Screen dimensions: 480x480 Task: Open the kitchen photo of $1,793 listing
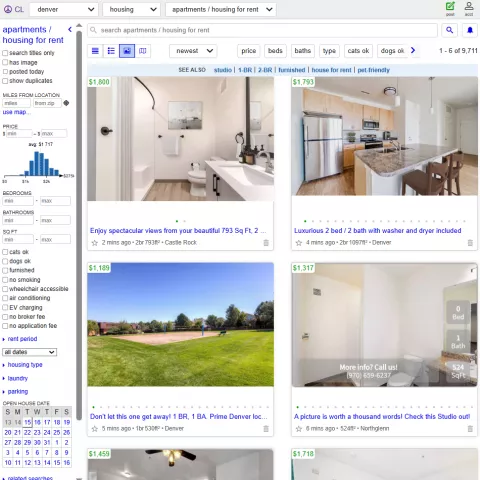point(384,136)
